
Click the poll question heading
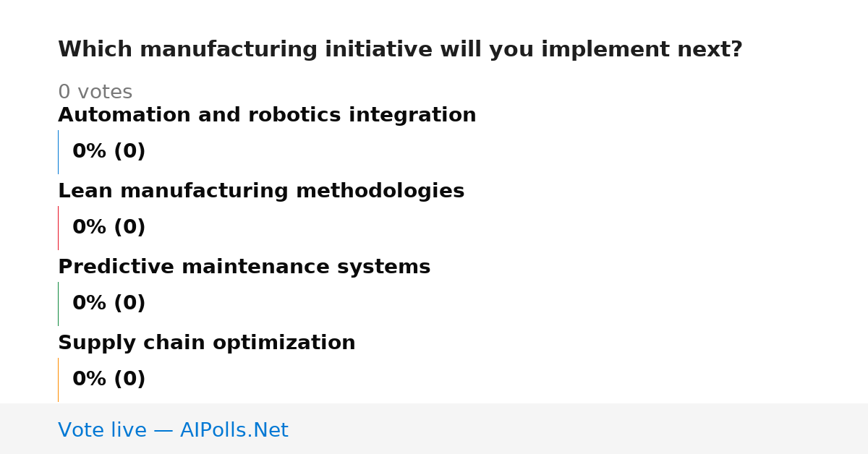click(400, 50)
